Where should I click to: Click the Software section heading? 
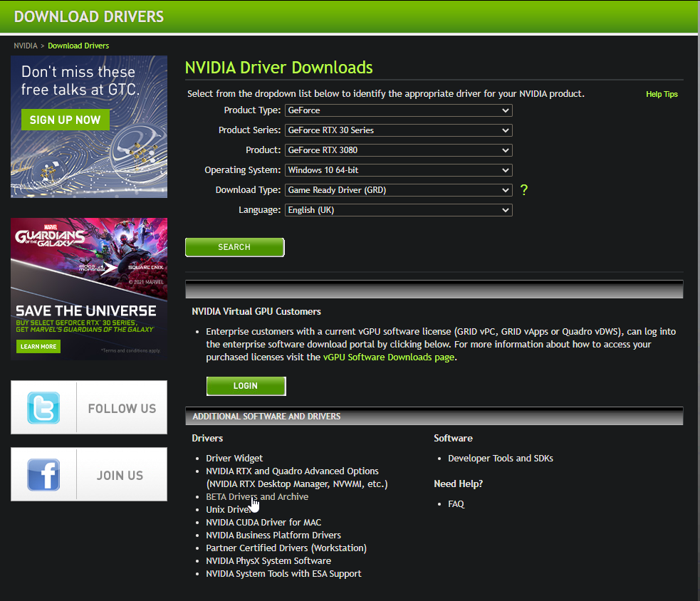[453, 438]
